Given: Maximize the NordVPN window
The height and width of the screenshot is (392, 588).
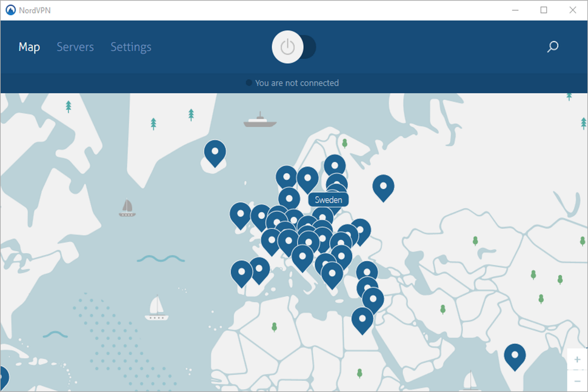Looking at the screenshot, I should (544, 10).
